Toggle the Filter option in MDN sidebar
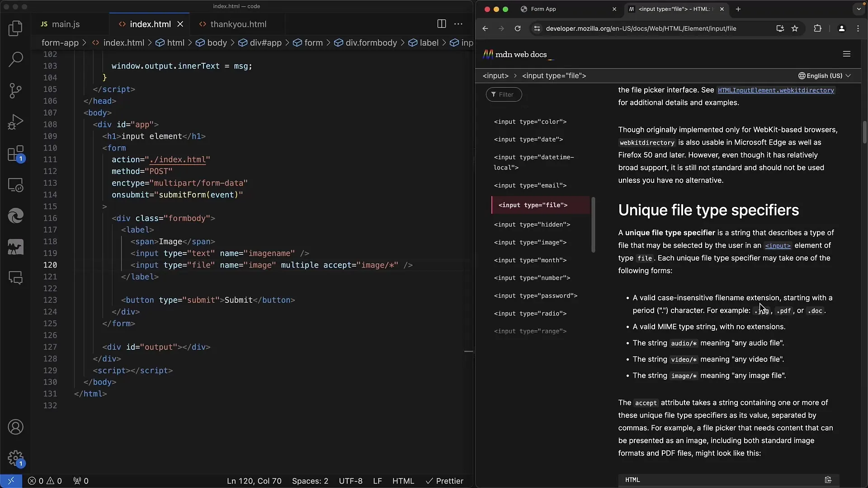 pos(504,94)
